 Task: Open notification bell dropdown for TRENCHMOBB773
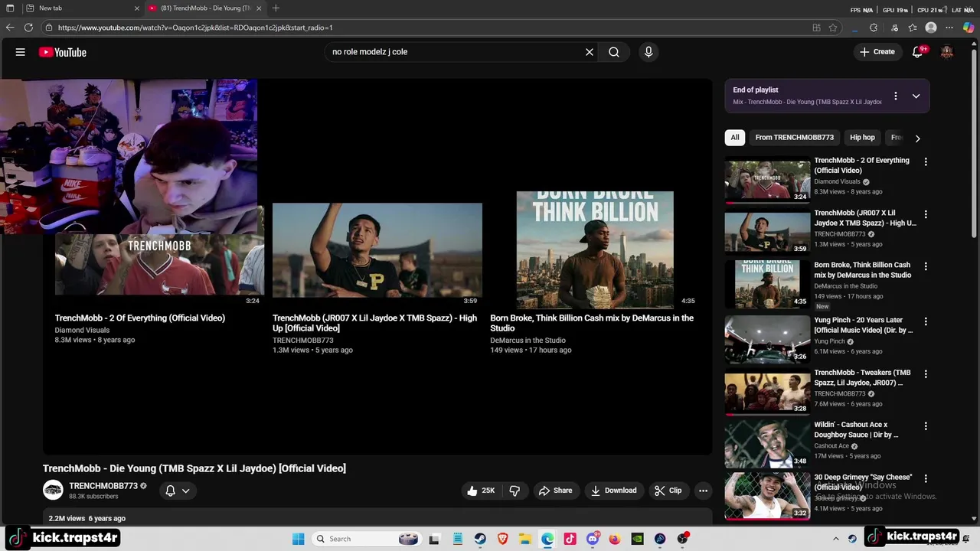[x=178, y=491]
